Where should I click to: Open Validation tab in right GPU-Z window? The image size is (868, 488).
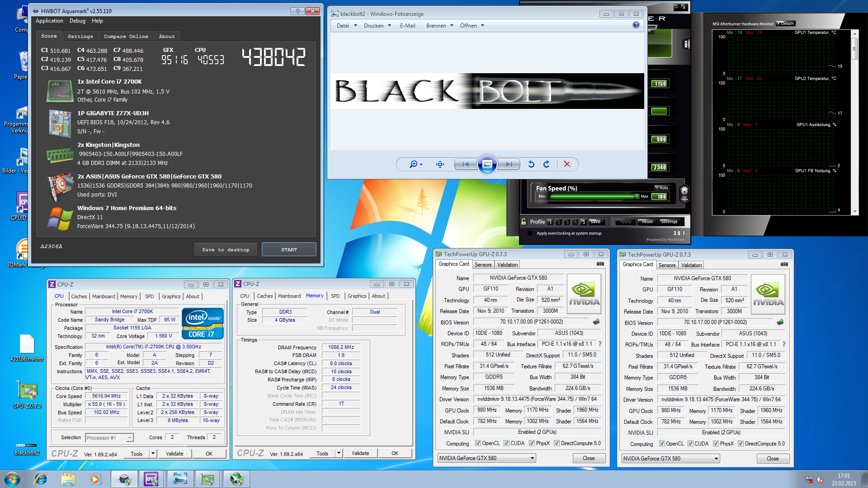click(x=691, y=265)
